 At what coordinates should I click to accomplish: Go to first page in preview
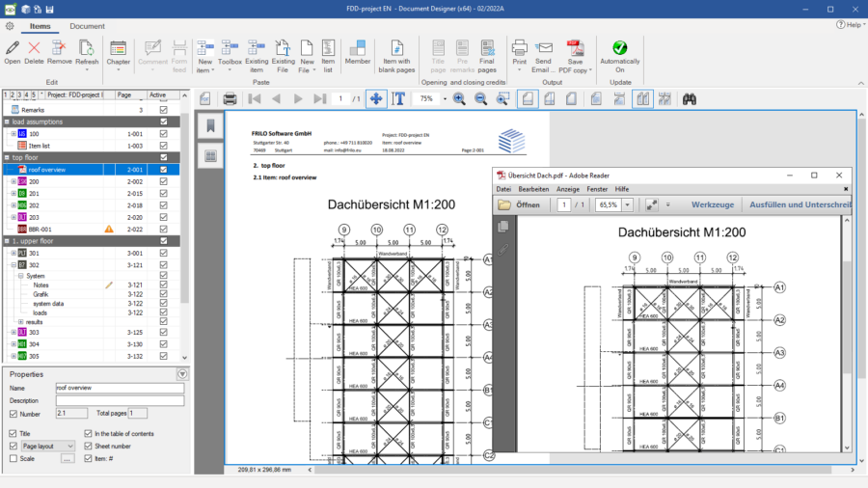(x=255, y=99)
